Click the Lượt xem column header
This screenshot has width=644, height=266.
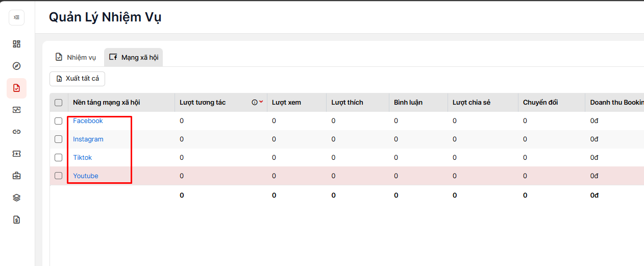[x=286, y=103]
